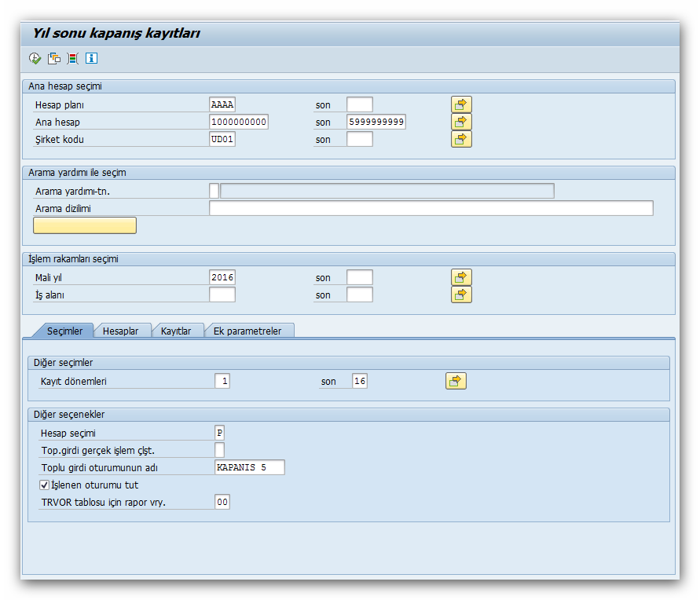700x600 pixels.
Task: Click Kayıt dönemleri upper field containing 16
Action: 360,381
